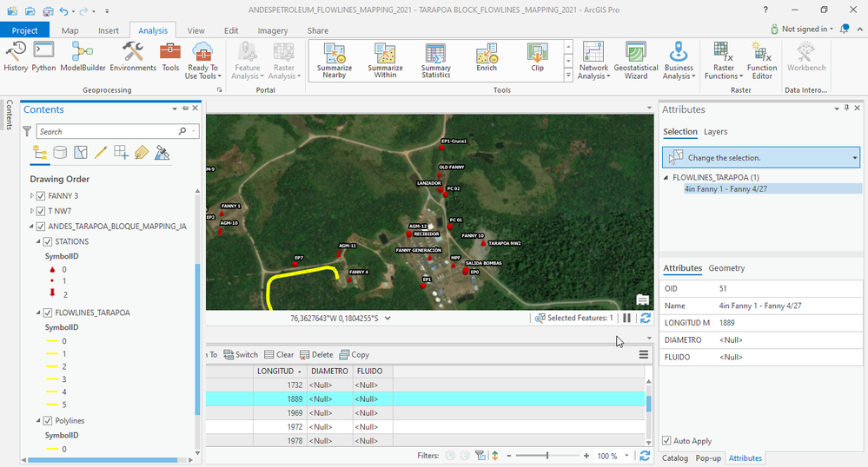The image size is (868, 467).
Task: Open the map coordinate display dropdown
Action: pyautogui.click(x=388, y=319)
